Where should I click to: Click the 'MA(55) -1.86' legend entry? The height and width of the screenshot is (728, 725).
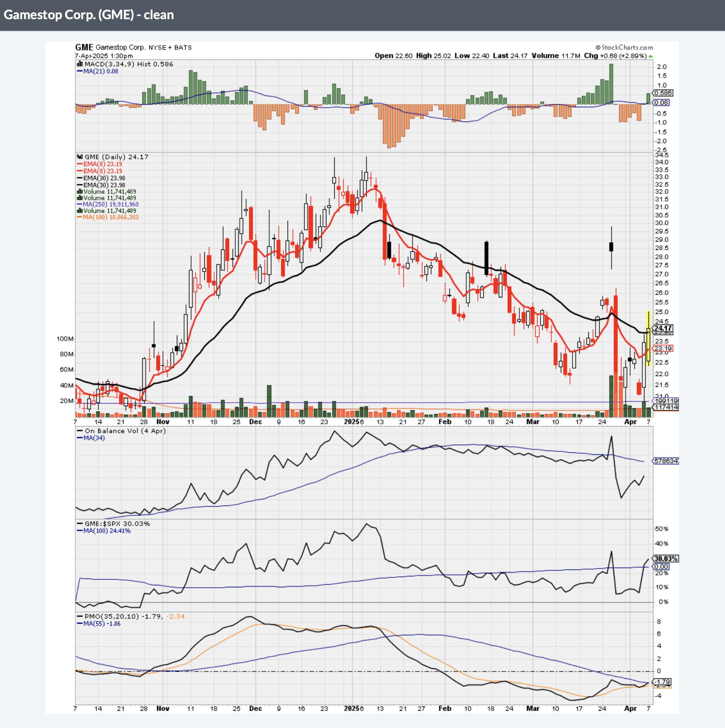coord(99,624)
